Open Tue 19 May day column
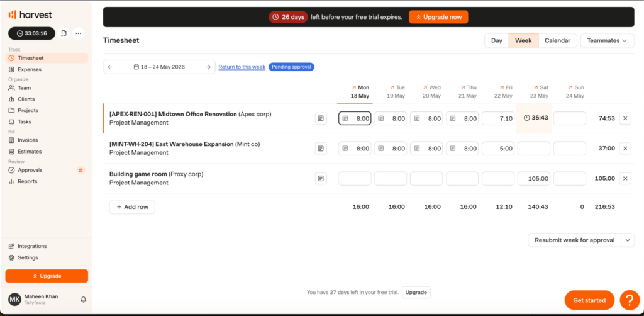Screen dimensions: 644x316 pos(396,92)
